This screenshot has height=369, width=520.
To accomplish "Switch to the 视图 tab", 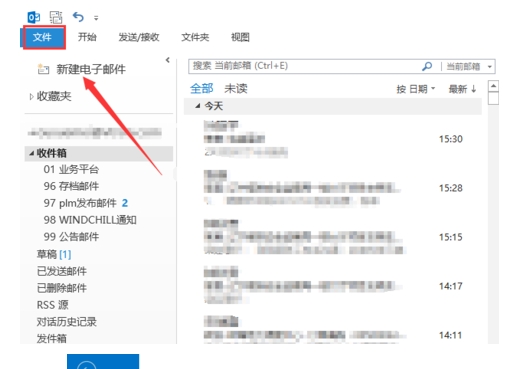I will click(x=240, y=37).
